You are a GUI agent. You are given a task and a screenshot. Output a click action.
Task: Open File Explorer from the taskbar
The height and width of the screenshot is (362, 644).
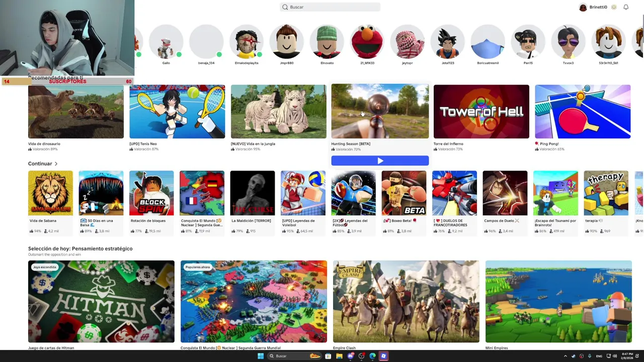(339, 356)
